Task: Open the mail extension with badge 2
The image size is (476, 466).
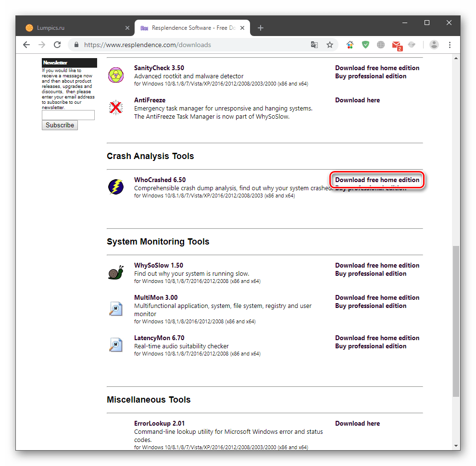Action: 396,45
